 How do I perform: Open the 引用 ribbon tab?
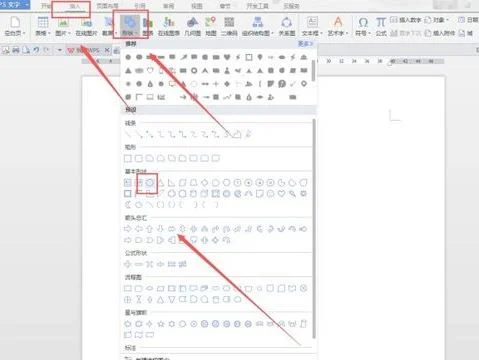[x=140, y=6]
